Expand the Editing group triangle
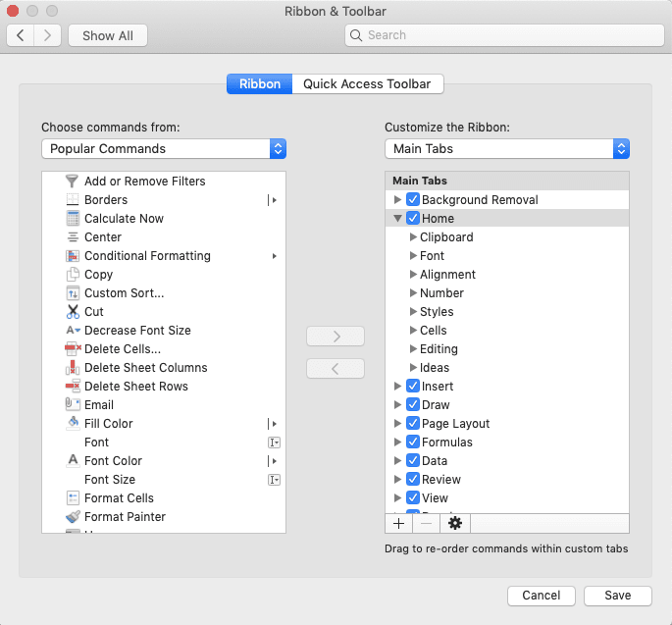Image resolution: width=672 pixels, height=625 pixels. click(413, 348)
